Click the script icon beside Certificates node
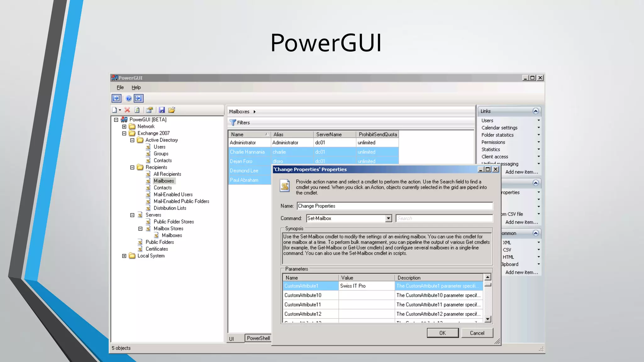 (140, 249)
